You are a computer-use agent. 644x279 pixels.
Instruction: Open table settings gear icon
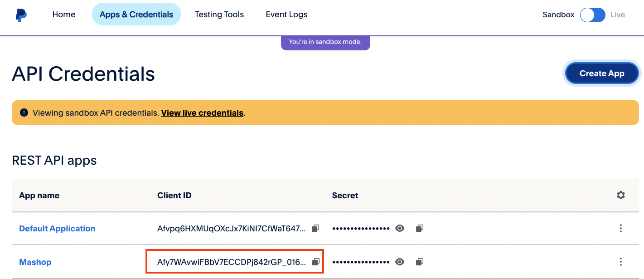tap(620, 195)
